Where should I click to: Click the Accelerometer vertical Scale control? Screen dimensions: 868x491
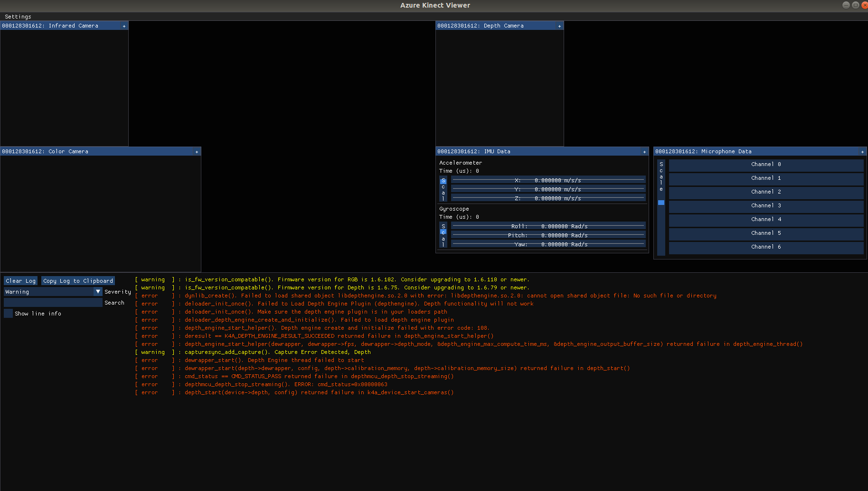click(x=443, y=189)
